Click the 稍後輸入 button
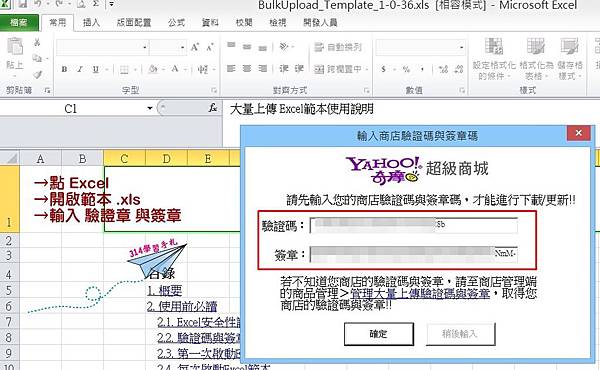This screenshot has height=370, width=600. (460, 334)
